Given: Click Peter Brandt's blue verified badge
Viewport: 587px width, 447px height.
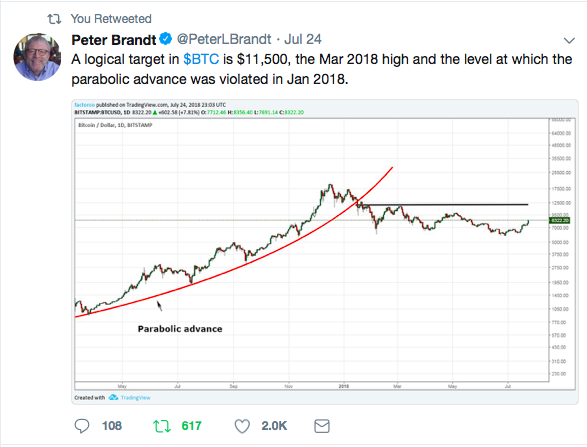Looking at the screenshot, I should coord(166,39).
